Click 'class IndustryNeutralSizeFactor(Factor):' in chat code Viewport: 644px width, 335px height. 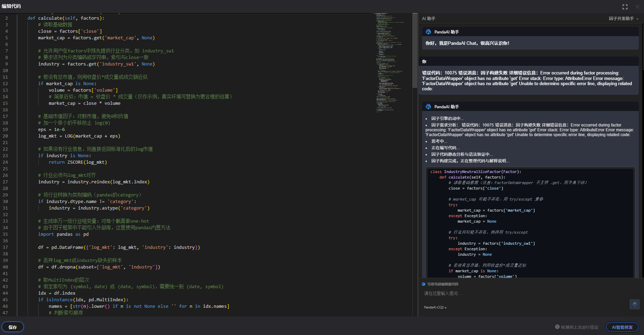tap(476, 172)
